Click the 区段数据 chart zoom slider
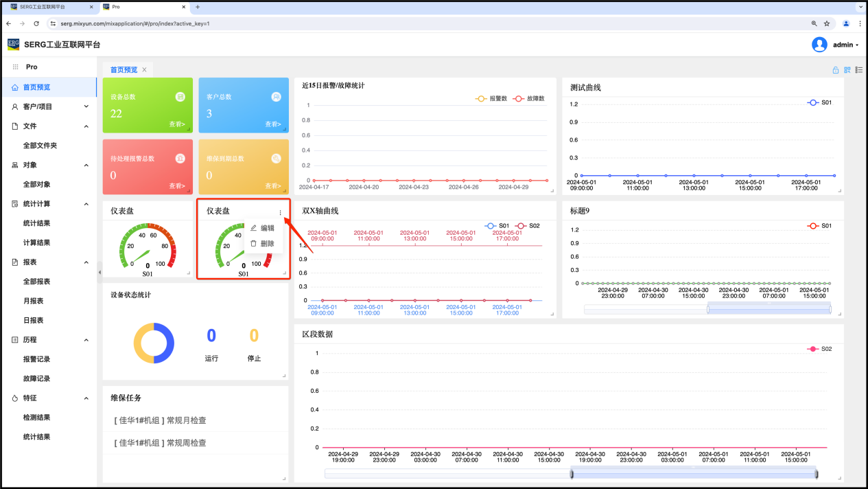The width and height of the screenshot is (868, 489). coord(693,474)
